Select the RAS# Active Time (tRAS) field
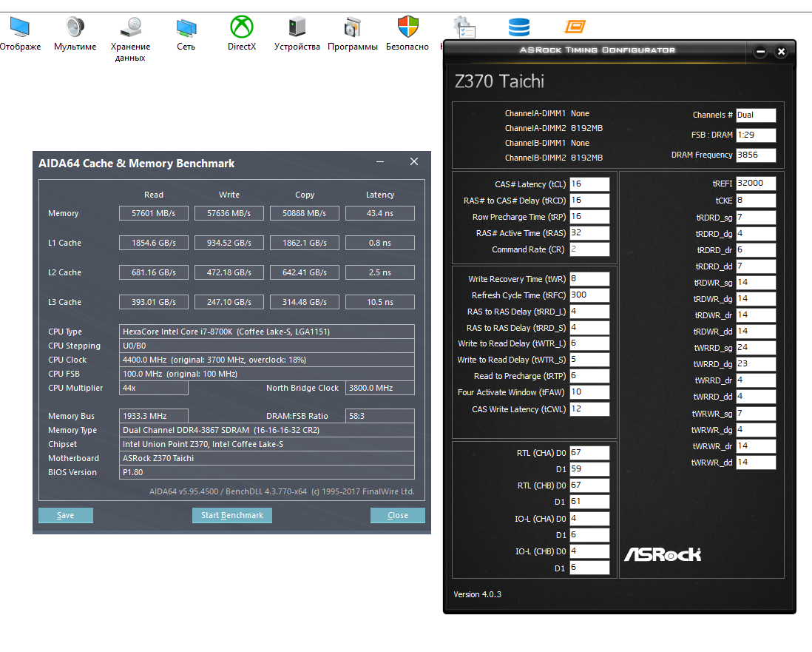The height and width of the screenshot is (652, 812). click(x=589, y=232)
